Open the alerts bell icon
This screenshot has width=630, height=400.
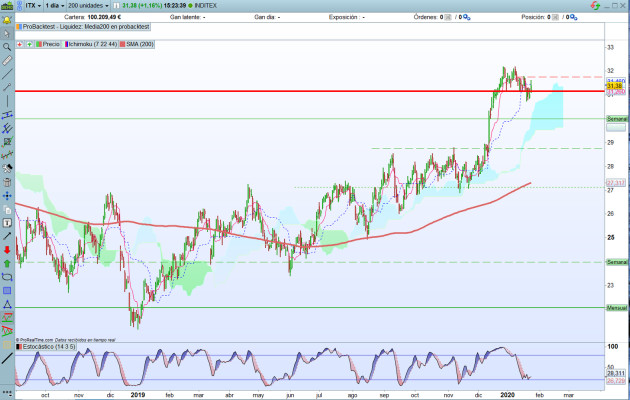click(x=7, y=20)
